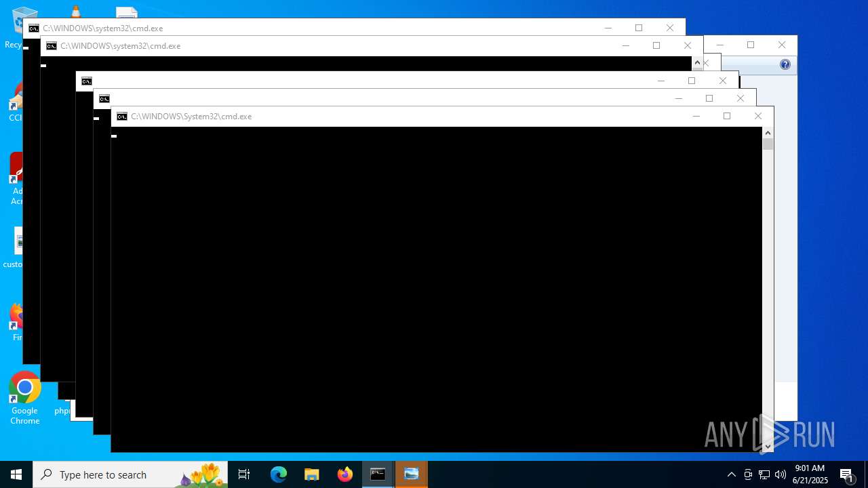Open Task View from the taskbar
Screen dimensions: 868x488
(244, 474)
